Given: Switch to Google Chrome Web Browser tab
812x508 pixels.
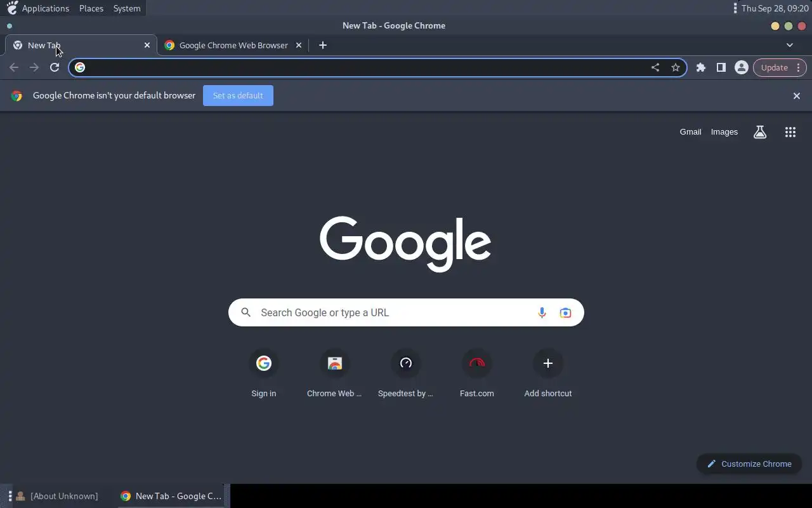Looking at the screenshot, I should 232,45.
